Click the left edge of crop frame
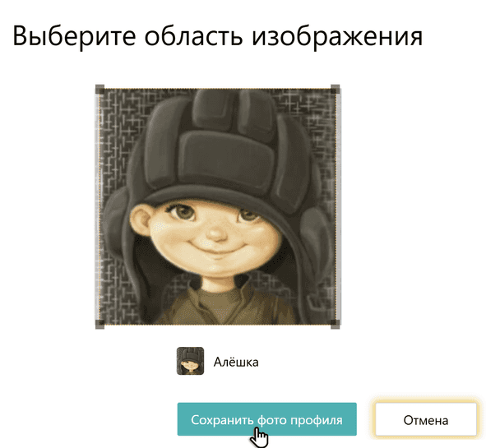The height and width of the screenshot is (448, 486). pyautogui.click(x=97, y=206)
